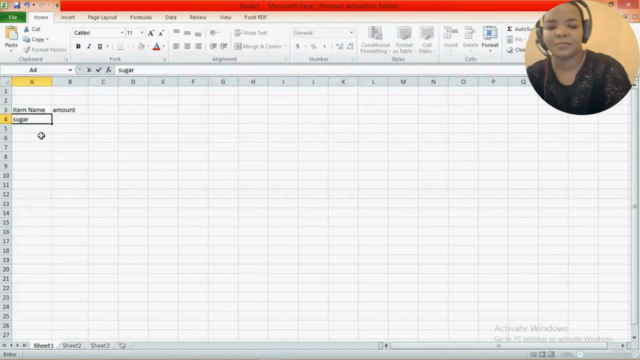Viewport: 640px width, 360px height.
Task: Open the Foxit PDF tab
Action: [256, 17]
